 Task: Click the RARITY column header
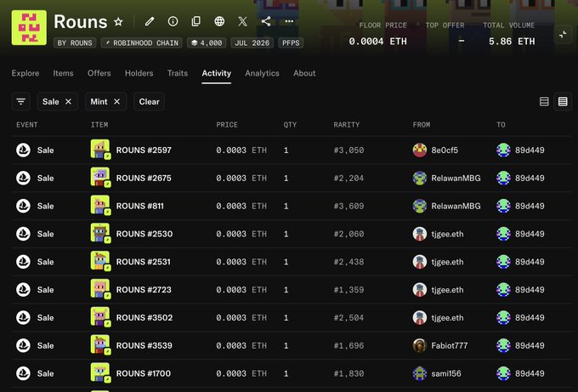pos(347,125)
